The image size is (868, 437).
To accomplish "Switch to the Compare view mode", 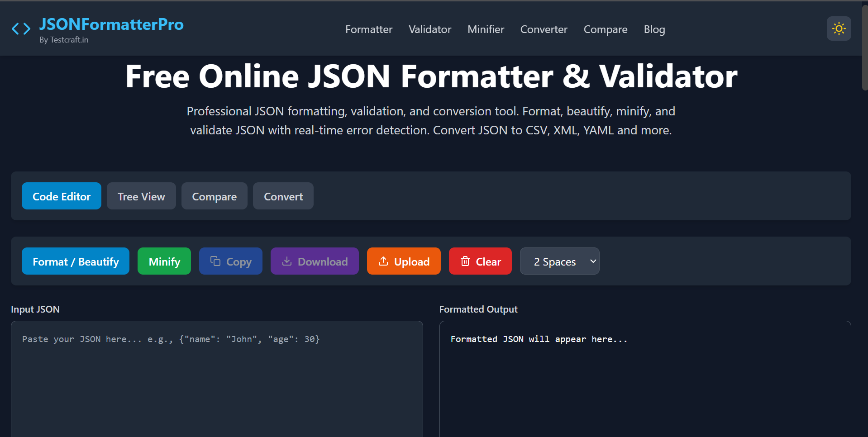I will click(214, 196).
